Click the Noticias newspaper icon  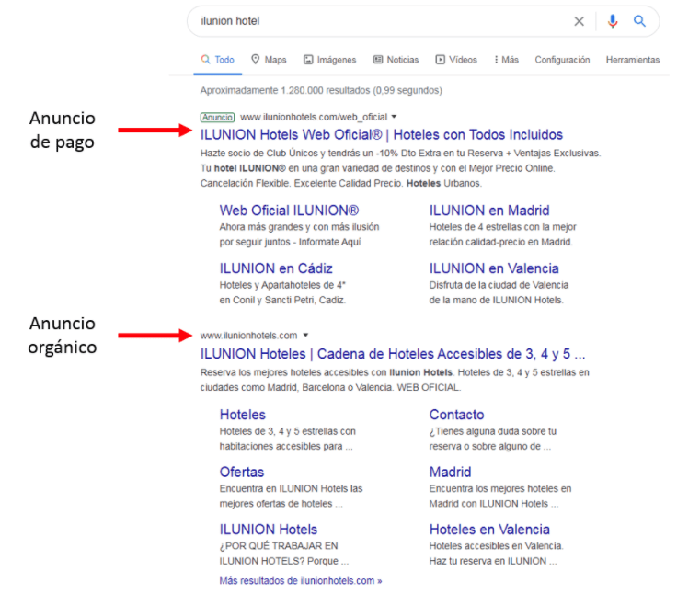378,60
